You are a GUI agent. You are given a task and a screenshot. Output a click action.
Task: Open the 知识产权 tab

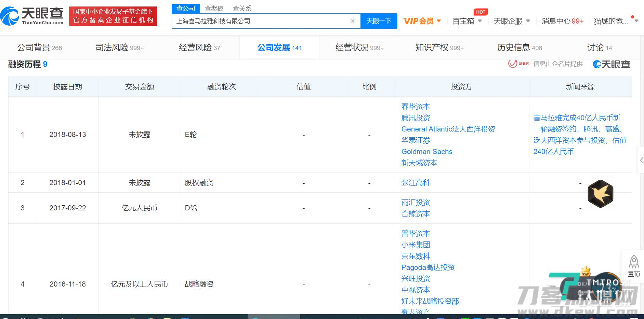click(x=439, y=47)
